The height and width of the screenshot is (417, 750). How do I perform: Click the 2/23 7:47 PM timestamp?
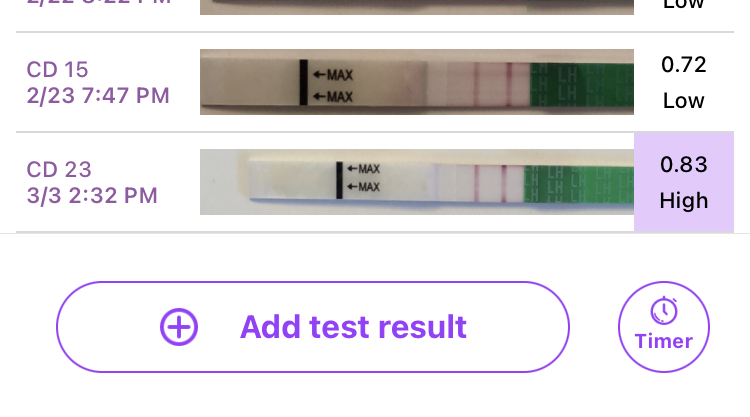[x=98, y=97]
